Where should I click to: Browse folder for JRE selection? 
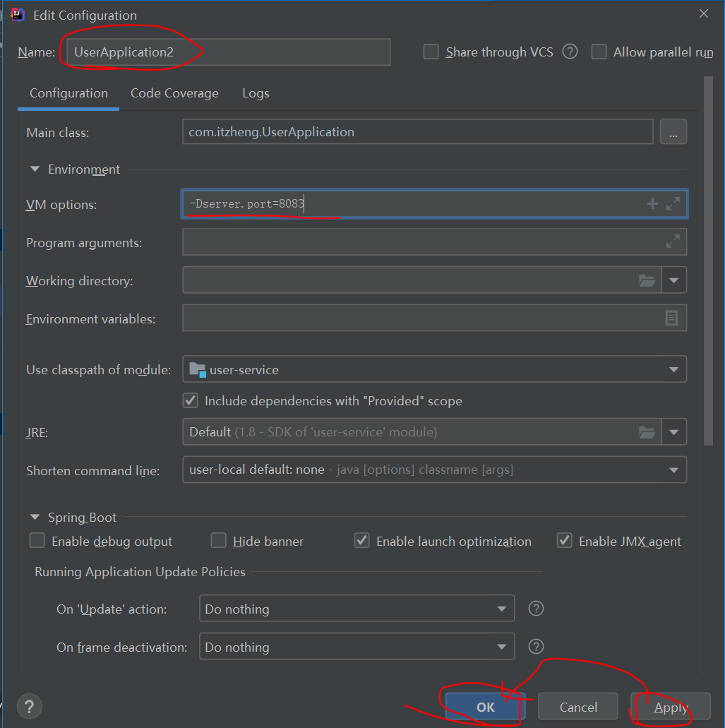(x=647, y=432)
